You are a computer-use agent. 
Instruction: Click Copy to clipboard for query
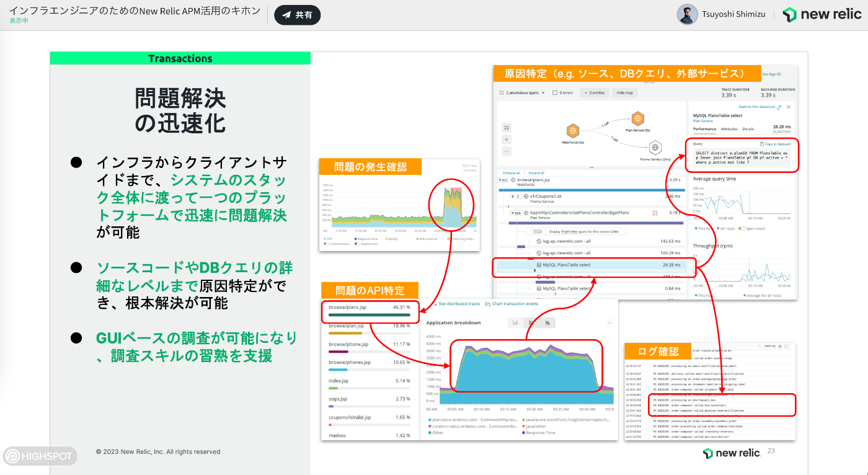click(x=775, y=144)
